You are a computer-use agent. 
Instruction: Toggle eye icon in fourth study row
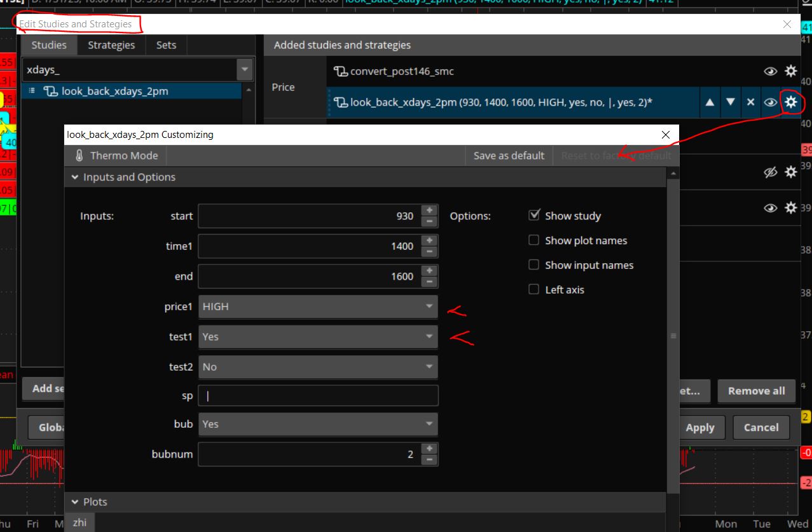(x=770, y=207)
